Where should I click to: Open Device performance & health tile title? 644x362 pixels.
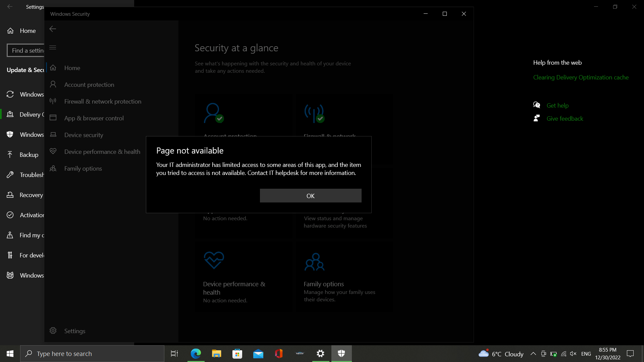pyautogui.click(x=234, y=288)
